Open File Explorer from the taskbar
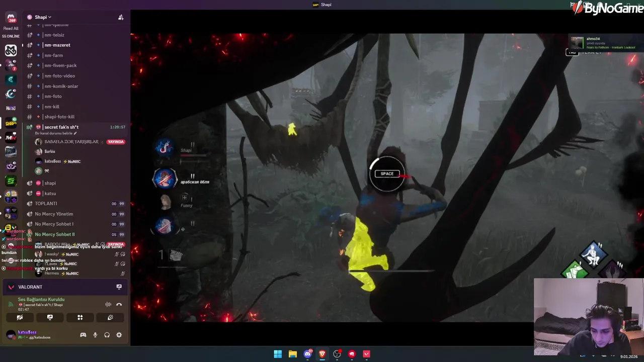Image resolution: width=644 pixels, height=362 pixels. coord(292,354)
